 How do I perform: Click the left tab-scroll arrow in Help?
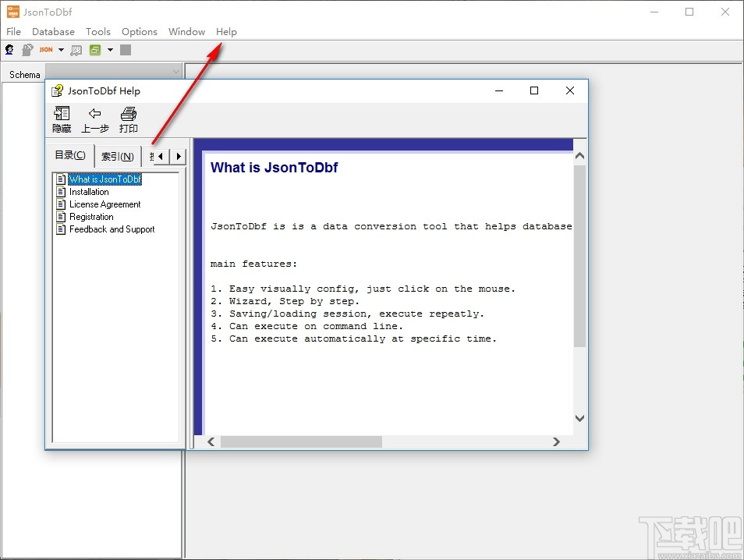(x=161, y=156)
